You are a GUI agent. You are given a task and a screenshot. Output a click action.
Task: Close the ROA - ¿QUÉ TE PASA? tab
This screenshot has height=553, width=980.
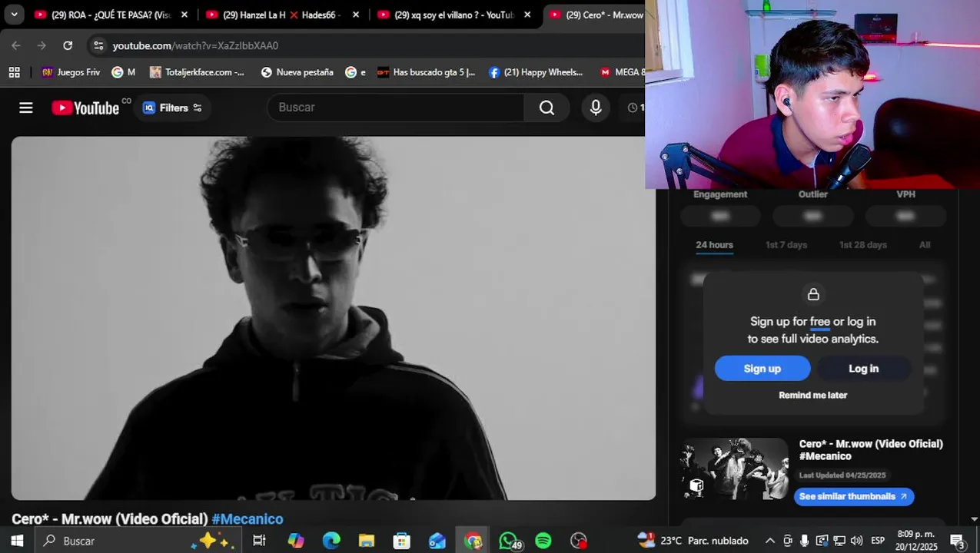coord(184,15)
